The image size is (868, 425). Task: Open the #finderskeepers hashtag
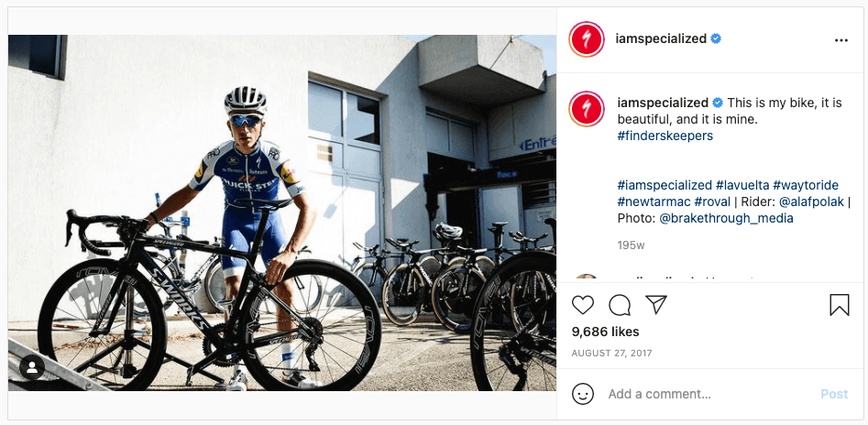[x=665, y=136]
